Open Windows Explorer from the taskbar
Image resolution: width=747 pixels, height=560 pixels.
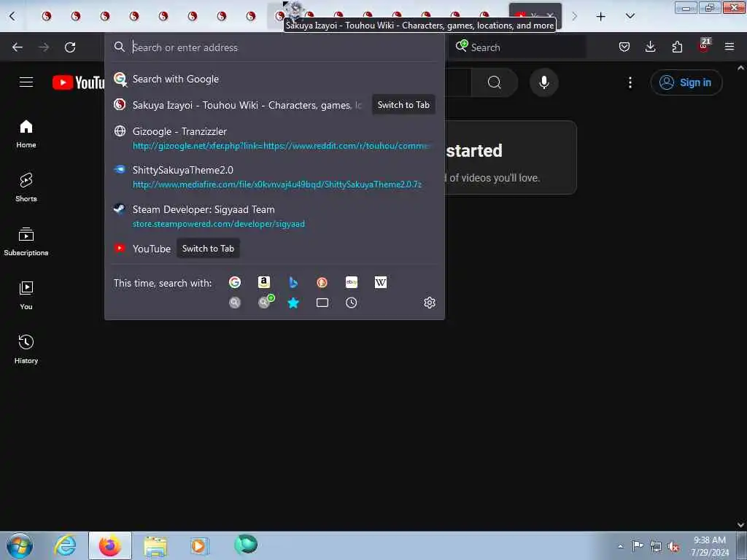(x=155, y=545)
